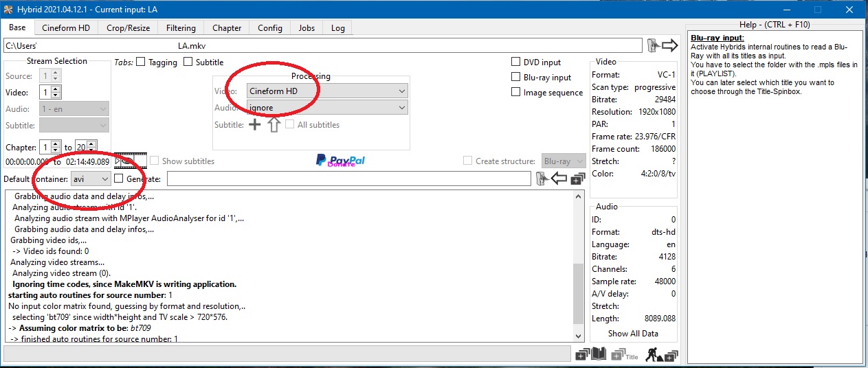This screenshot has height=368, width=868.
Task: Open the filmstrip preview icon
Action: coord(130,161)
